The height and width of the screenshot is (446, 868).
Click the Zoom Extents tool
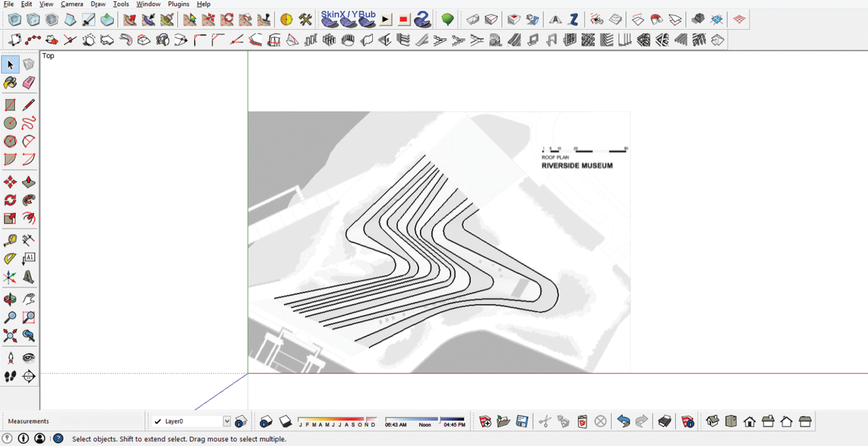pos(10,336)
